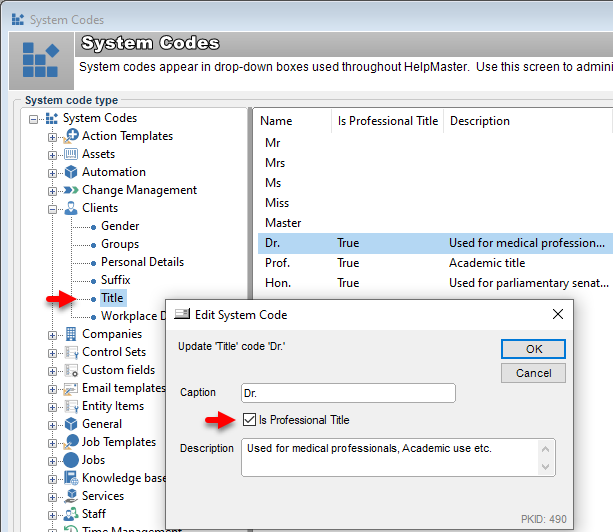Click the Knowledge base icon
This screenshot has width=613, height=532.
pos(71,478)
